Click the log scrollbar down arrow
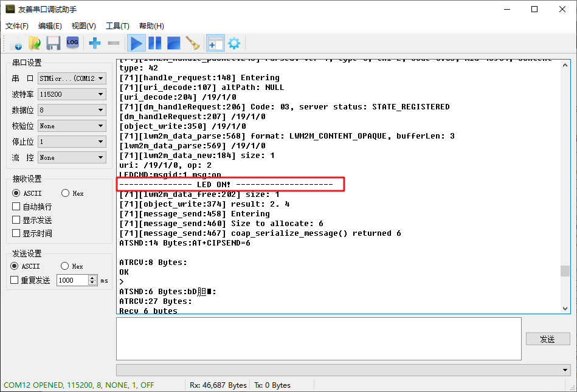 point(565,309)
